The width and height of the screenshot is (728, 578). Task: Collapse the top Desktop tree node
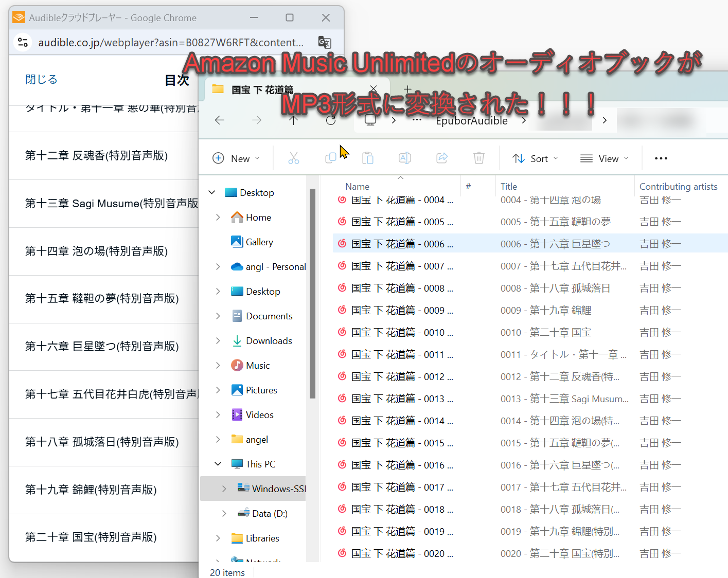point(212,192)
